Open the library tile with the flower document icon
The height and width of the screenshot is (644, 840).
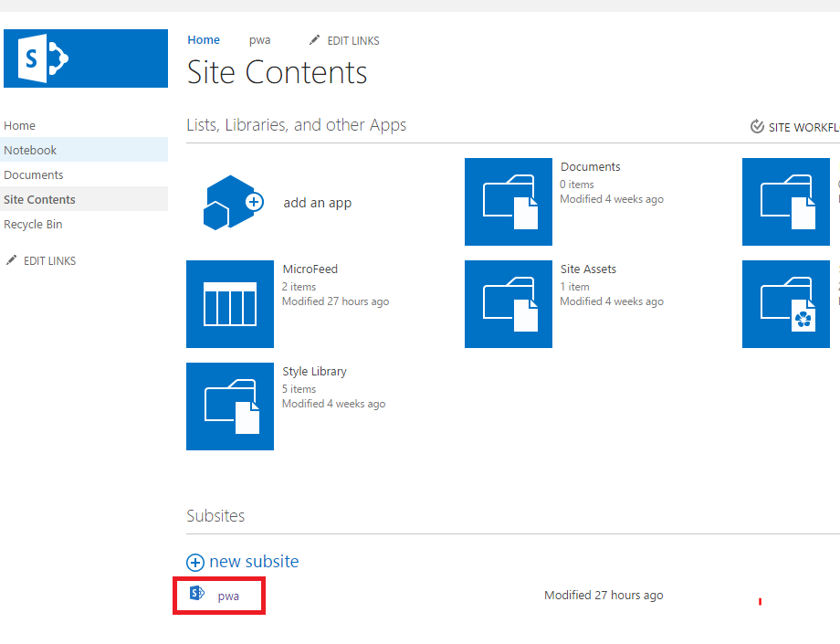click(x=786, y=304)
